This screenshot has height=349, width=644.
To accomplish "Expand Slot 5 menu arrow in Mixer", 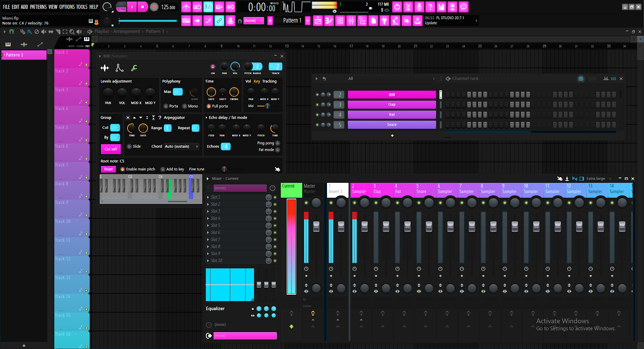I will pyautogui.click(x=208, y=225).
